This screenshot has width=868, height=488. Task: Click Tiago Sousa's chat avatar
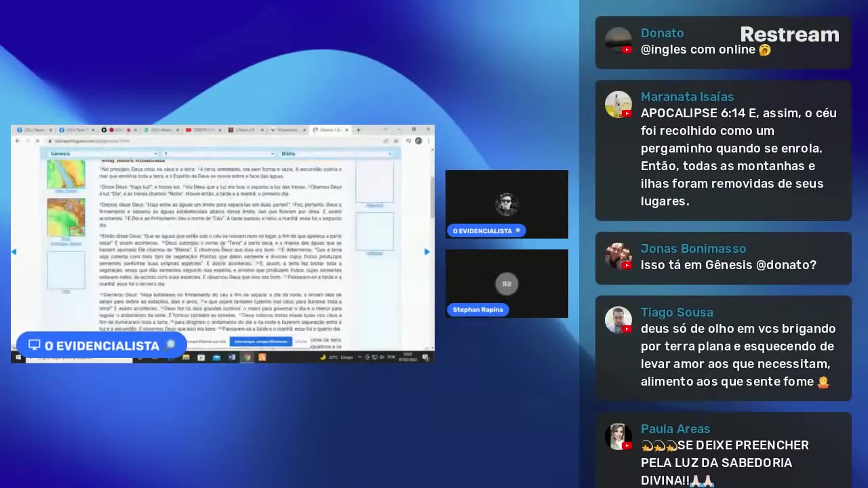tap(618, 320)
